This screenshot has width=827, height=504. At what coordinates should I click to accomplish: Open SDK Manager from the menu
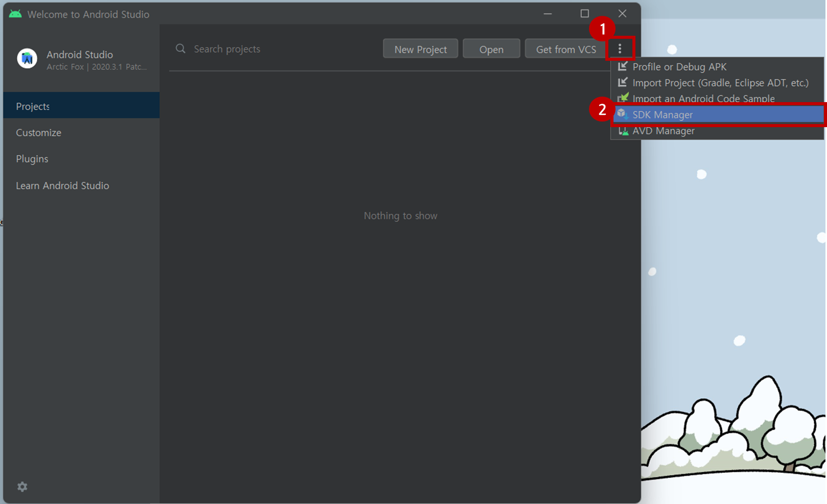pyautogui.click(x=719, y=114)
